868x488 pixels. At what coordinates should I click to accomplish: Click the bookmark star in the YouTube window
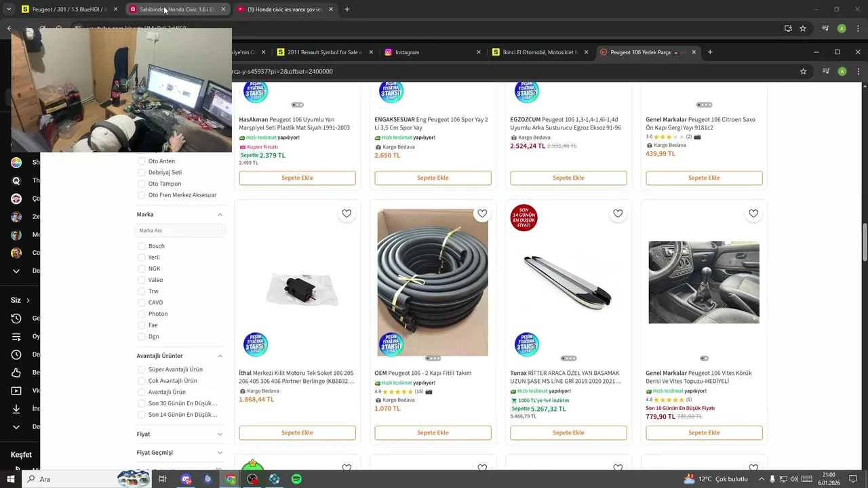point(803,28)
